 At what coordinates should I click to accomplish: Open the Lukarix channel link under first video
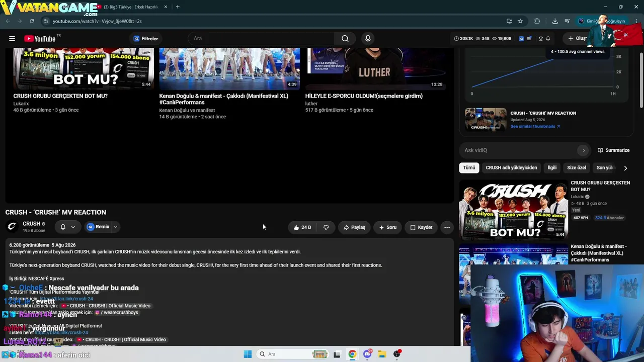21,104
